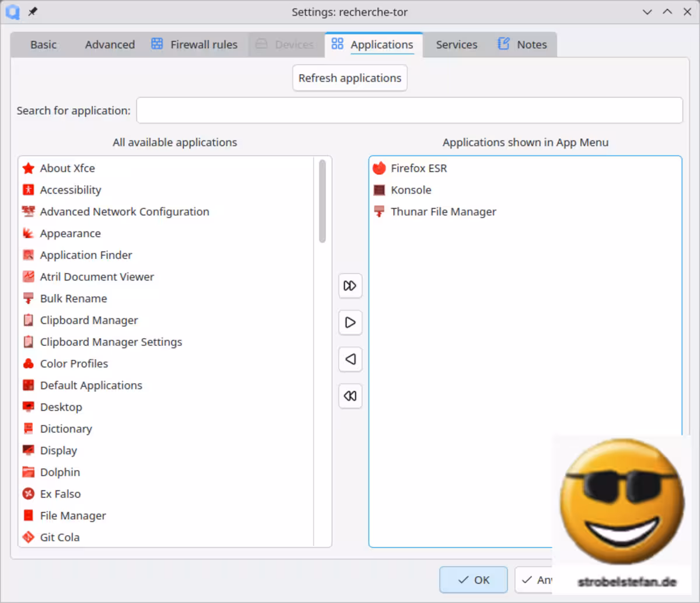700x603 pixels.
Task: Select the Dolphin file manager icon
Action: (29, 472)
